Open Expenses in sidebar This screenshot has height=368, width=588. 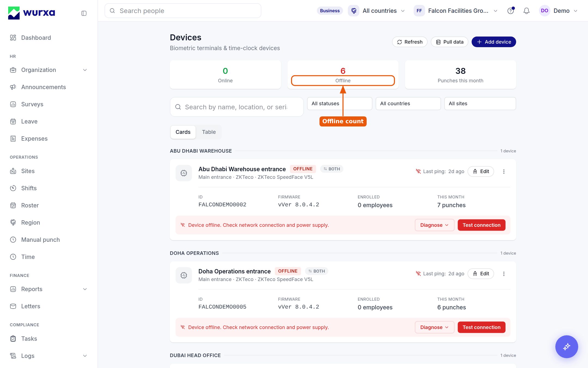[x=49, y=138]
